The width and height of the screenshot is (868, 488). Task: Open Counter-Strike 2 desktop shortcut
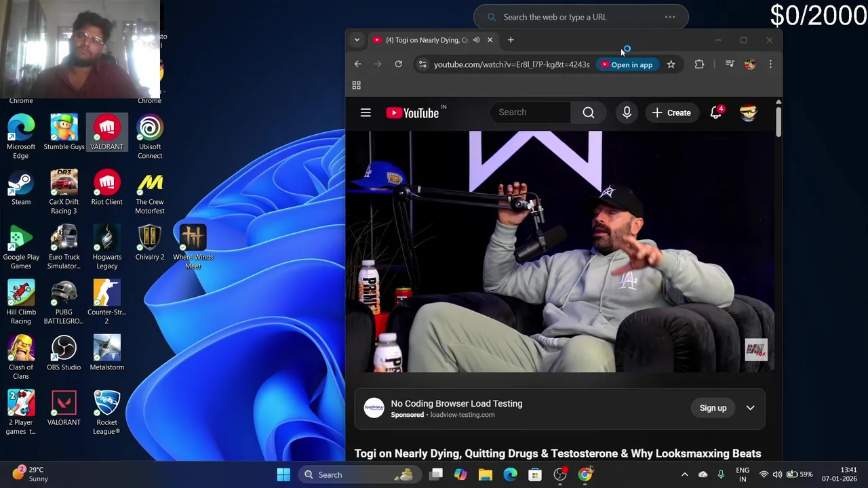[106, 303]
